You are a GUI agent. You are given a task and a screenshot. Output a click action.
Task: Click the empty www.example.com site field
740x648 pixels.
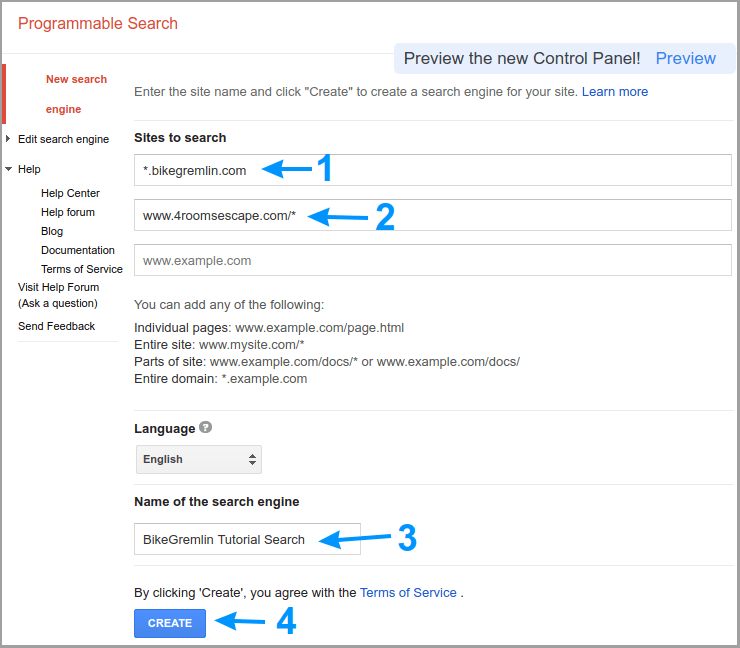point(432,260)
